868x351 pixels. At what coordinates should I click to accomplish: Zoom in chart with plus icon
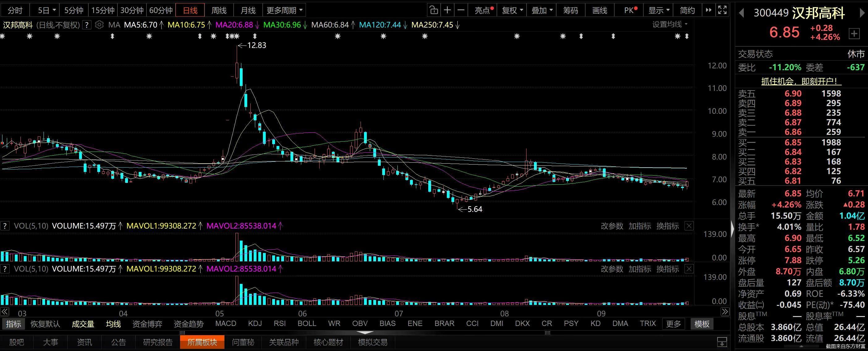(447, 11)
